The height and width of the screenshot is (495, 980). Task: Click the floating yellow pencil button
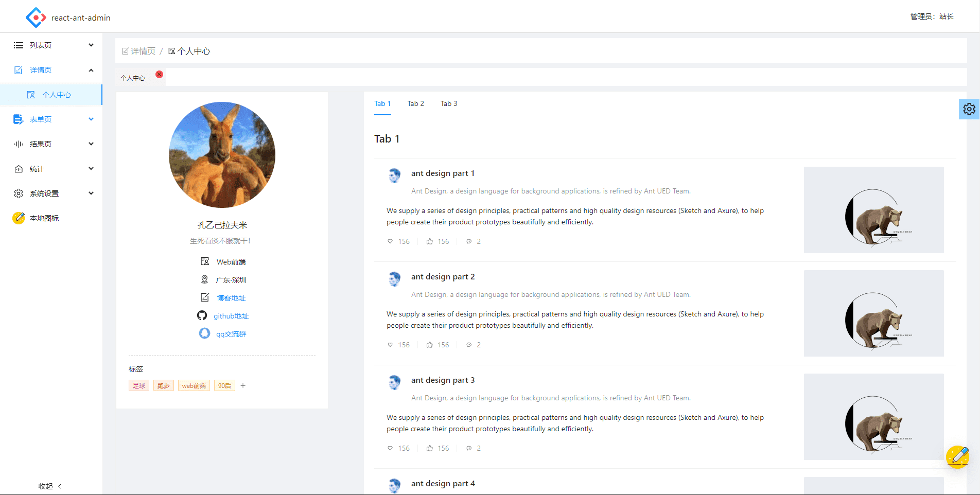(x=958, y=457)
